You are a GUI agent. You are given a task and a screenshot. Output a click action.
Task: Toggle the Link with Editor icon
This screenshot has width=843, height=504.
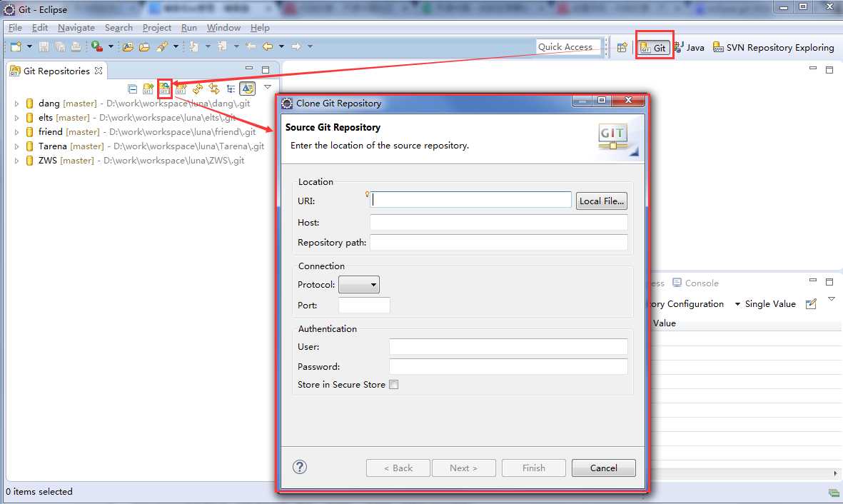[247, 89]
